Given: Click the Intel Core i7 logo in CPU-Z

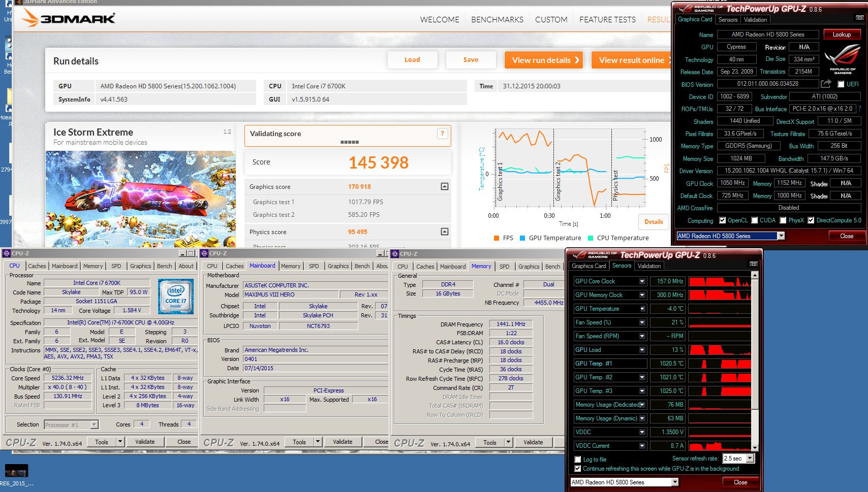Looking at the screenshot, I should click(x=176, y=296).
